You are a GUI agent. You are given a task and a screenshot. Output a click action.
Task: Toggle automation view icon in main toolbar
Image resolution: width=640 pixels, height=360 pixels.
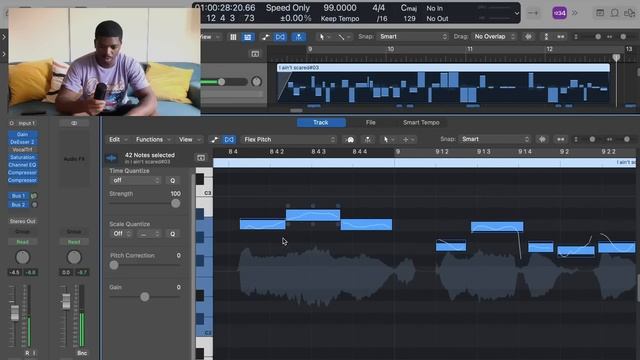click(265, 37)
